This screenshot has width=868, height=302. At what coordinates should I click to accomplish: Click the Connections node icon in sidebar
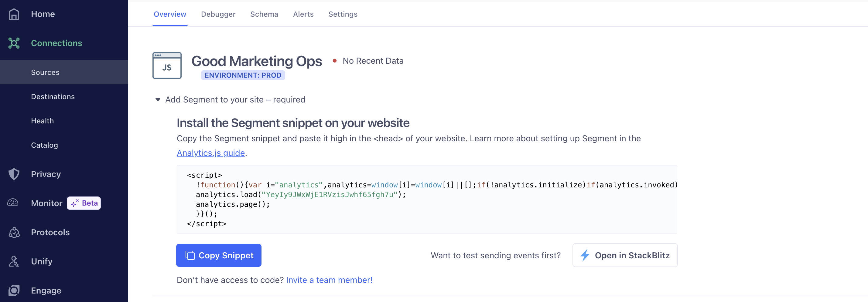pyautogui.click(x=14, y=43)
